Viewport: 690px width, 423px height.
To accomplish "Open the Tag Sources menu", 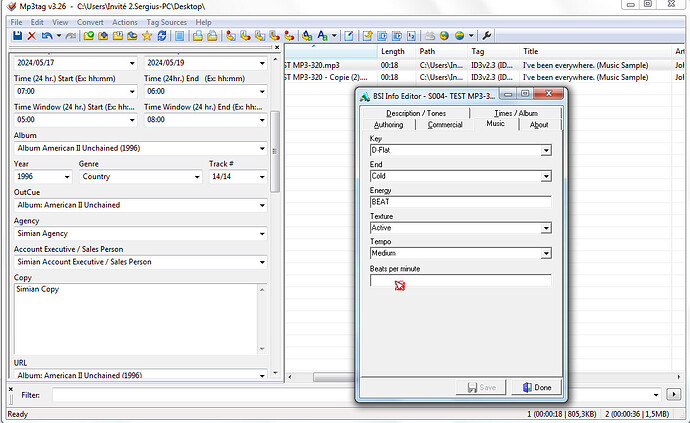I will [166, 22].
